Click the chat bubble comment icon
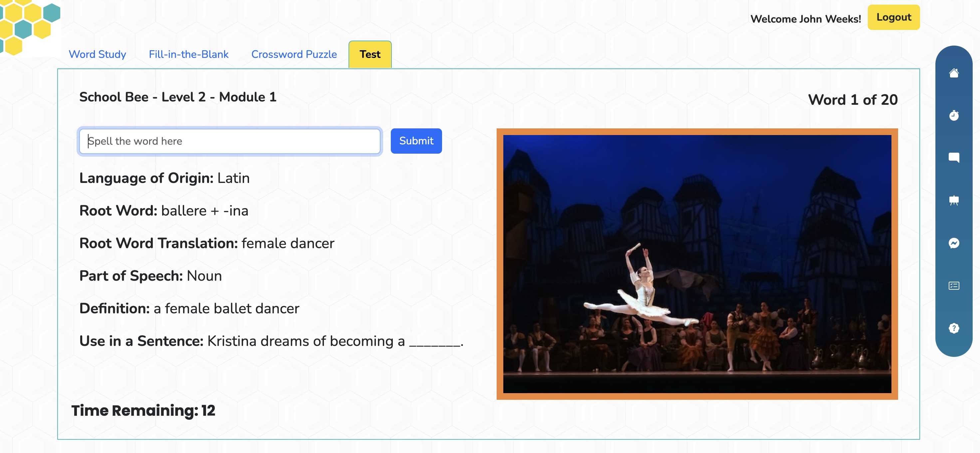This screenshot has width=980, height=453. 953,158
